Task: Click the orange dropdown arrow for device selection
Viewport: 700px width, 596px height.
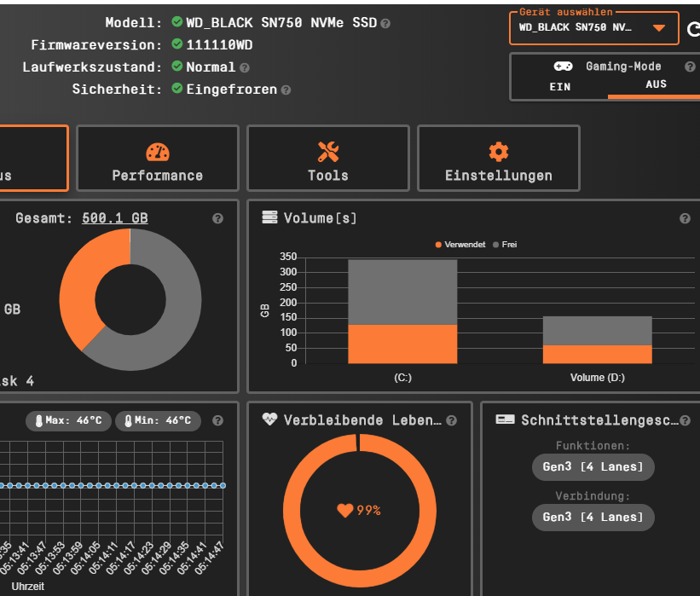Action: [x=659, y=28]
